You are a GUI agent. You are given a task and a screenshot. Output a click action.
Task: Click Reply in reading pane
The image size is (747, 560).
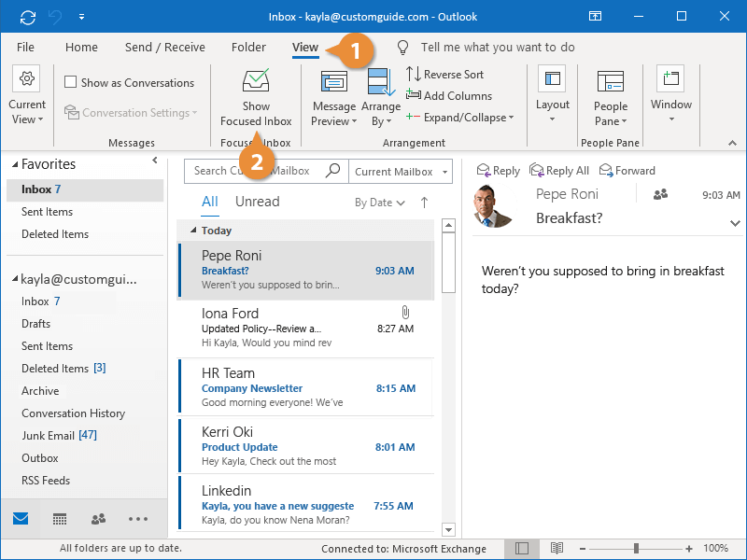499,171
